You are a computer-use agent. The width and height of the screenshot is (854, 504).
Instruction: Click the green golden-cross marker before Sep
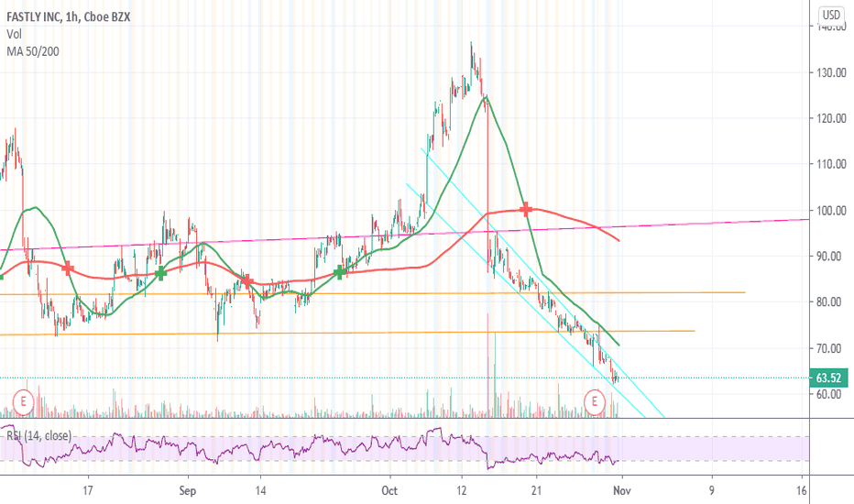point(160,273)
